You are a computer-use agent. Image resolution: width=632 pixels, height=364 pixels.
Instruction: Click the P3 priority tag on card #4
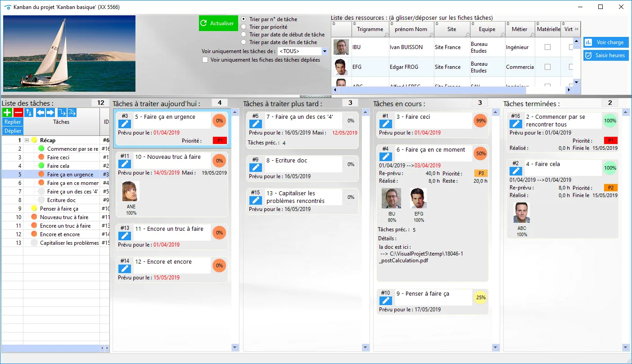[481, 174]
